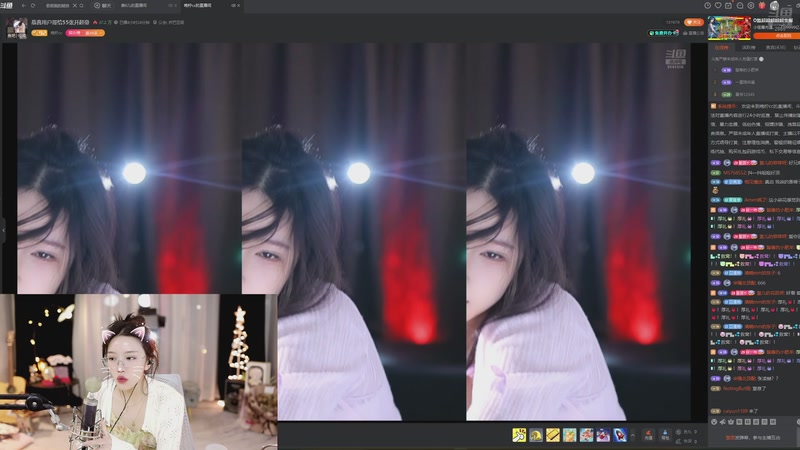Viewport: 800px width, 450px height.
Task: Click the back arrow in the top bar
Action: pyautogui.click(x=23, y=6)
